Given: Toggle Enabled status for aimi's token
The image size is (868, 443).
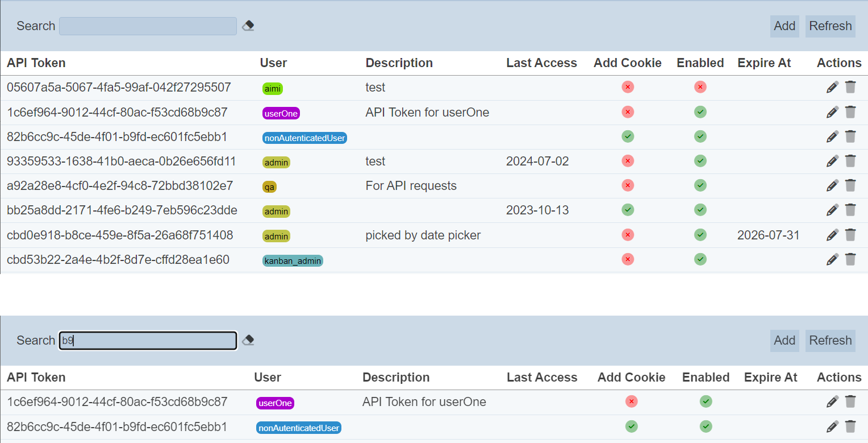Looking at the screenshot, I should 700,87.
